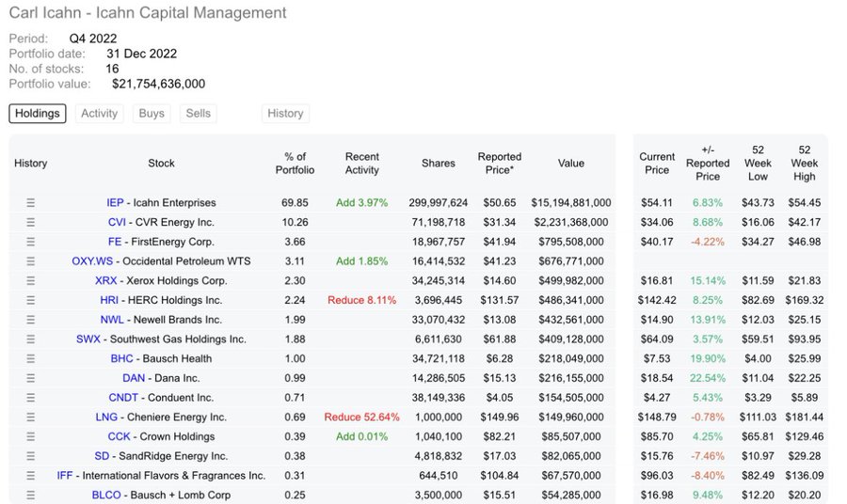847x504 pixels.
Task: Open history icon for LNG Cheniere row
Action: click(x=31, y=417)
